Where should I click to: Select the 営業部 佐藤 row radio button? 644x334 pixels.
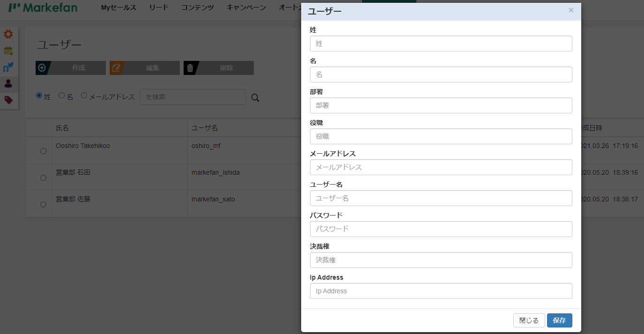click(44, 204)
